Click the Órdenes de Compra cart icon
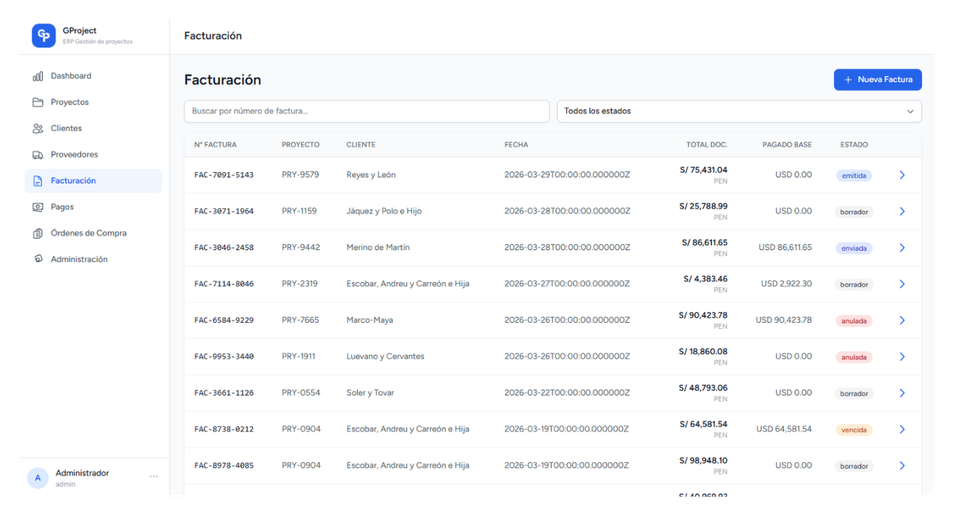954x515 pixels. pyautogui.click(x=38, y=233)
